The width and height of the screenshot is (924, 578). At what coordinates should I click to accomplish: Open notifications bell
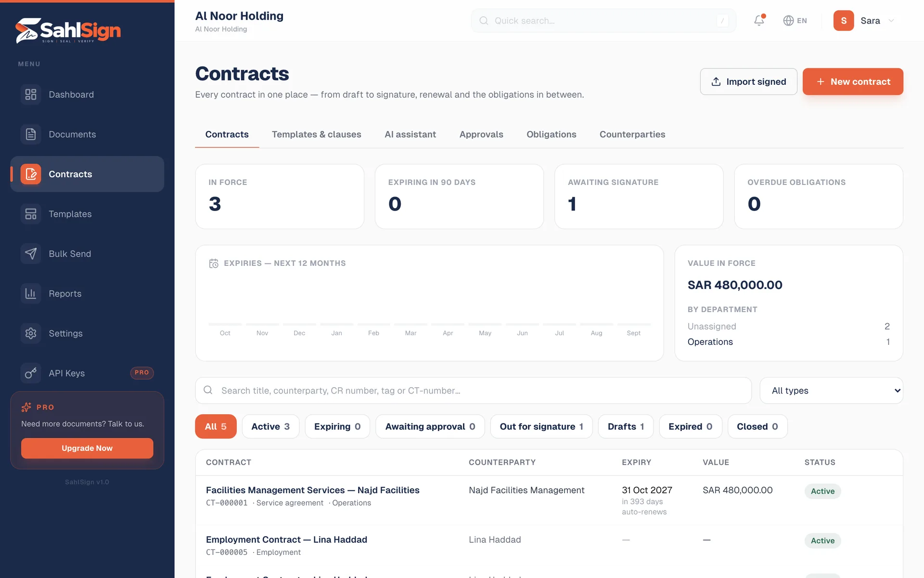tap(759, 20)
